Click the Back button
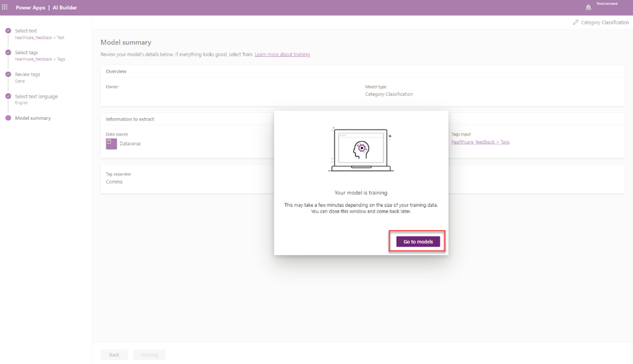The height and width of the screenshot is (364, 633). click(x=114, y=355)
